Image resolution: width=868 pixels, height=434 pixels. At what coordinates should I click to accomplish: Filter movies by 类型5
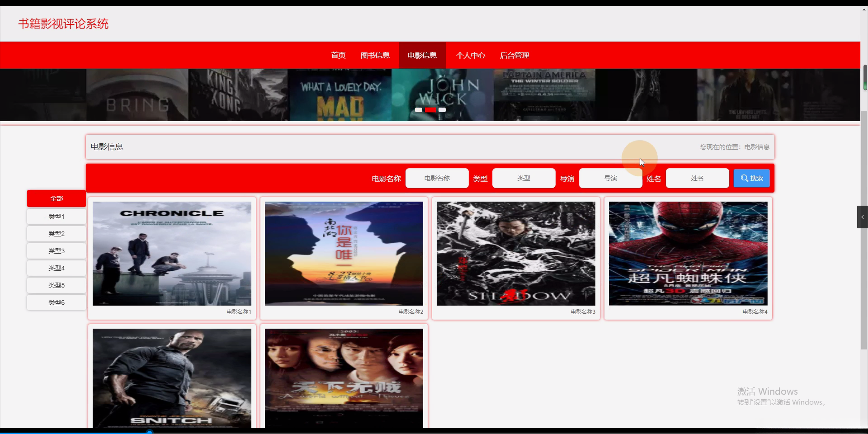[57, 285]
